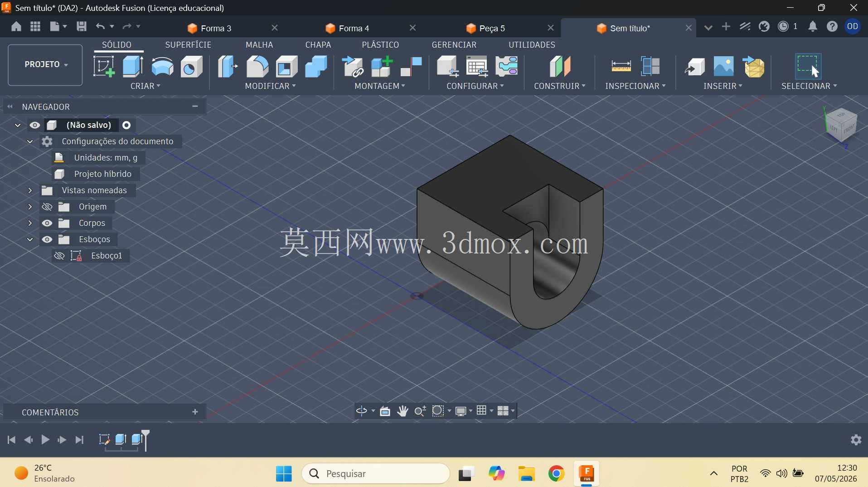Show the hidden Origem folder
Screen dimensions: 868x487
[x=47, y=207]
